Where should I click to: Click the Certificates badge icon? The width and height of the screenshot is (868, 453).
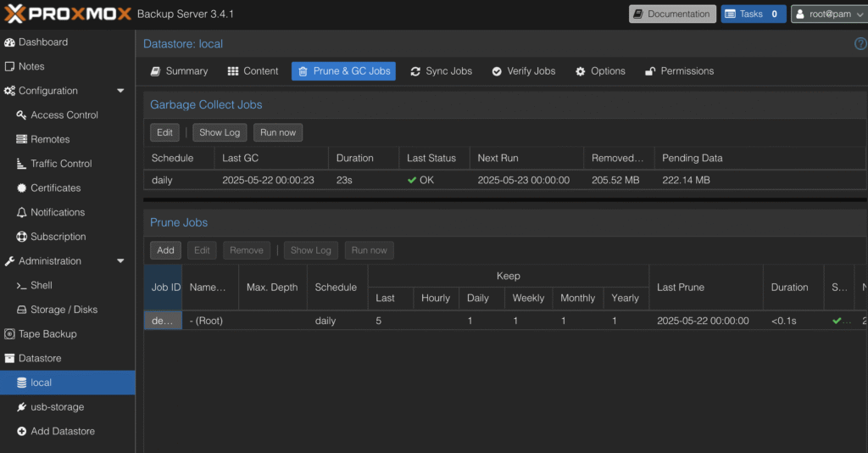click(21, 188)
